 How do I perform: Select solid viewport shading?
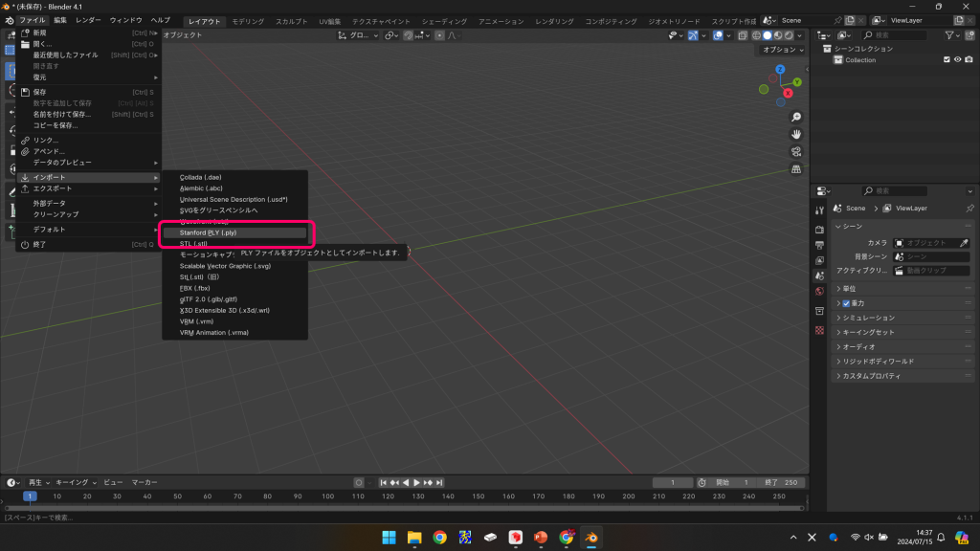point(768,35)
